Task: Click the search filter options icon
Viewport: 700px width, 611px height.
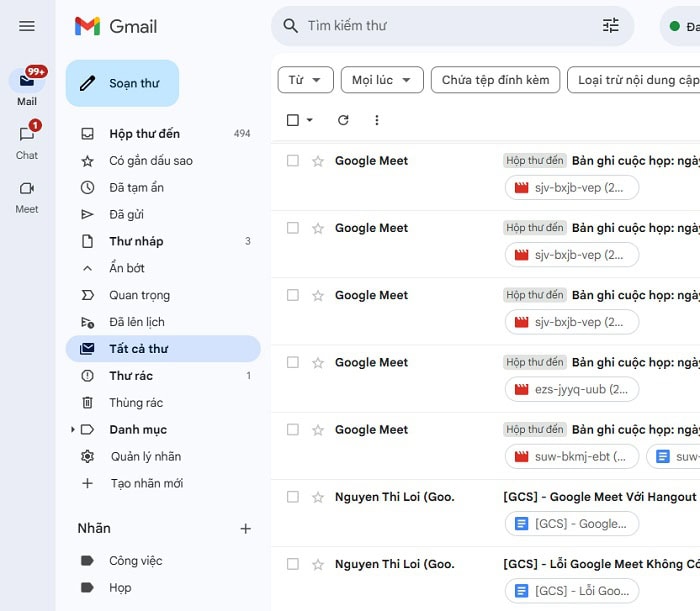Action: click(x=610, y=26)
